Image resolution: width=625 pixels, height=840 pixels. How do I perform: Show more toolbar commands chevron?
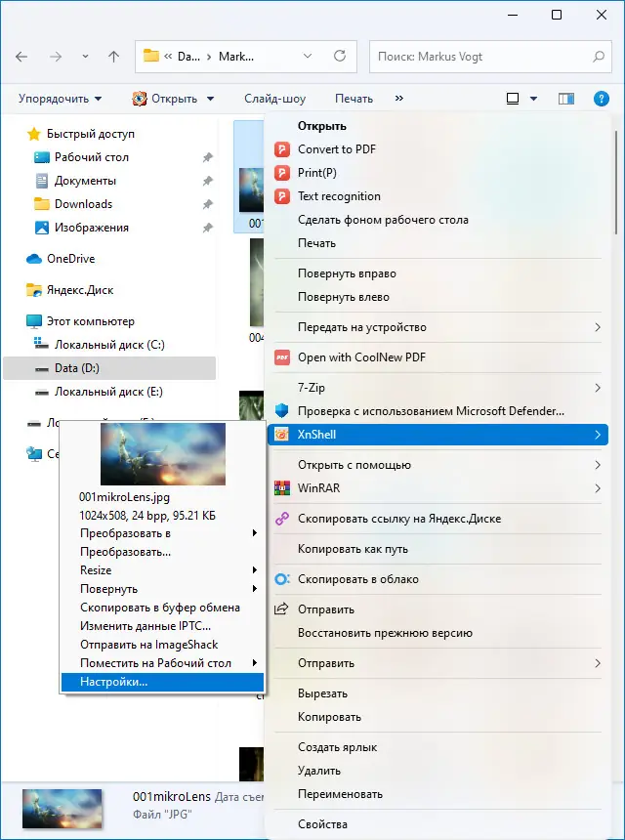399,99
